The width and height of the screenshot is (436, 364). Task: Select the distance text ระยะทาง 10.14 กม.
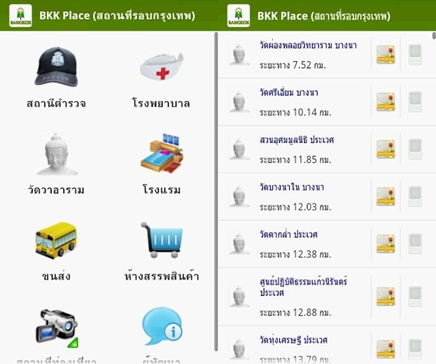coord(295,112)
